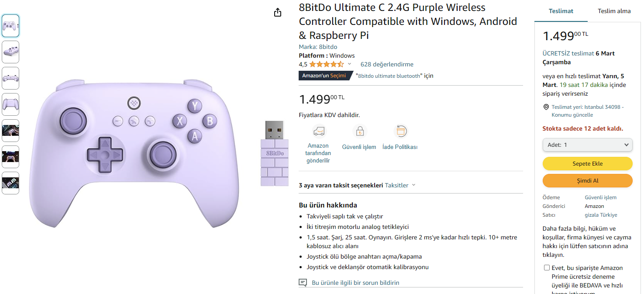Image resolution: width=644 pixels, height=294 pixels.
Task: Click the 4,5 star rating stars
Action: coord(324,64)
